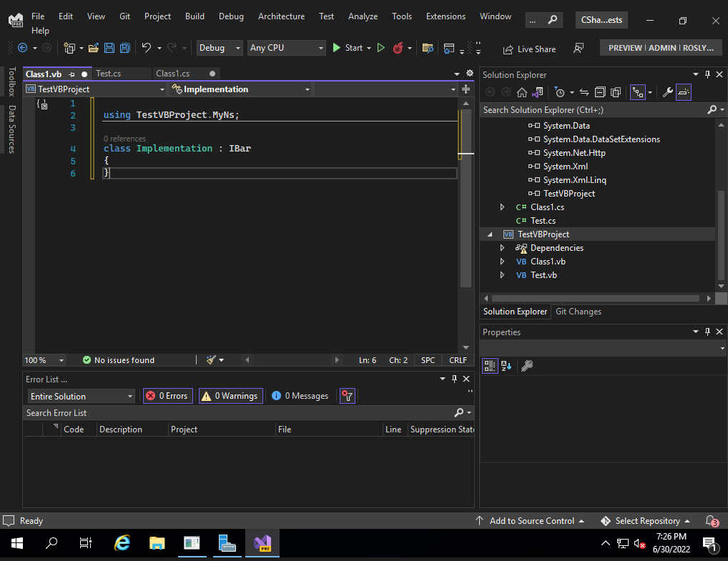The image size is (728, 561).
Task: Click the Find in Files icon
Action: point(428,48)
